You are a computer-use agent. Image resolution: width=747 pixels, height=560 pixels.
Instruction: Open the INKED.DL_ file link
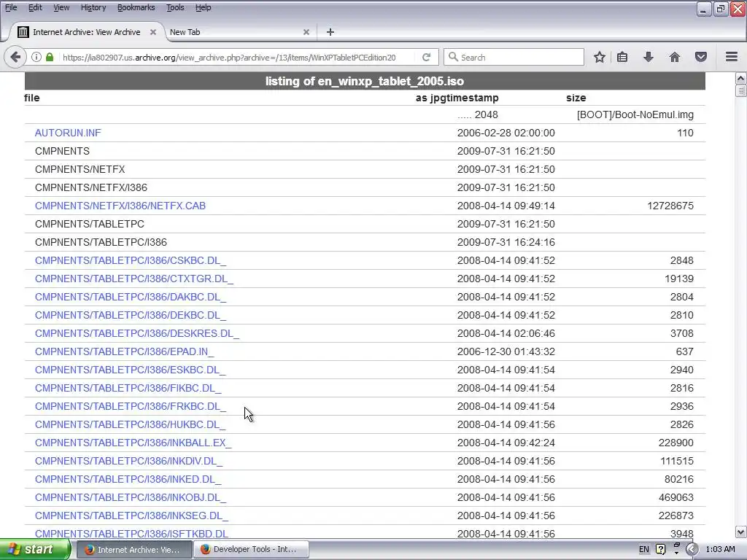click(x=128, y=479)
